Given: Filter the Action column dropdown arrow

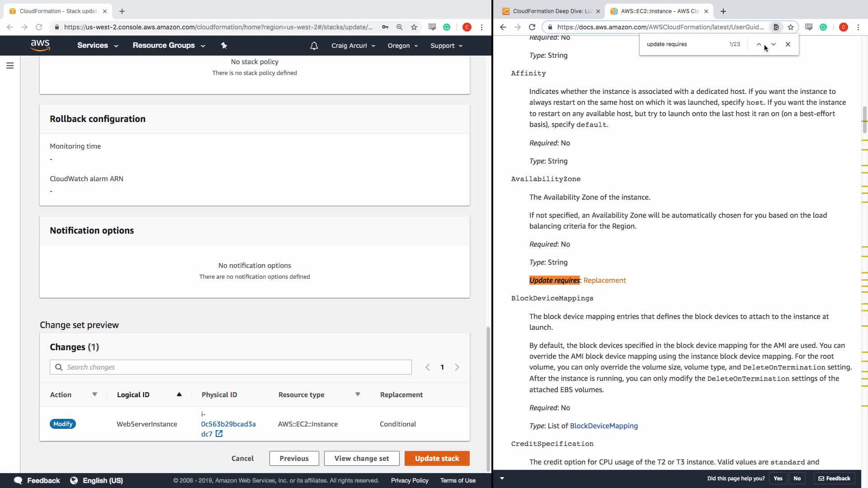Looking at the screenshot, I should point(94,394).
